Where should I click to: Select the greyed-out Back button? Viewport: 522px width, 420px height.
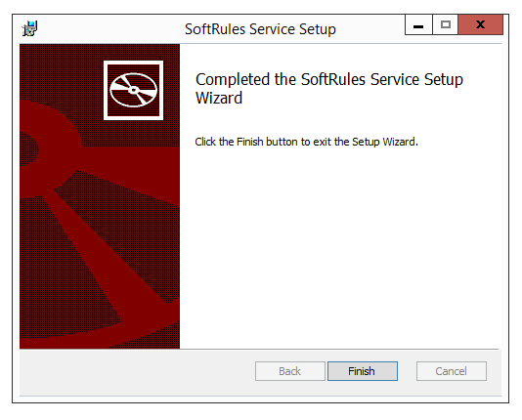290,371
